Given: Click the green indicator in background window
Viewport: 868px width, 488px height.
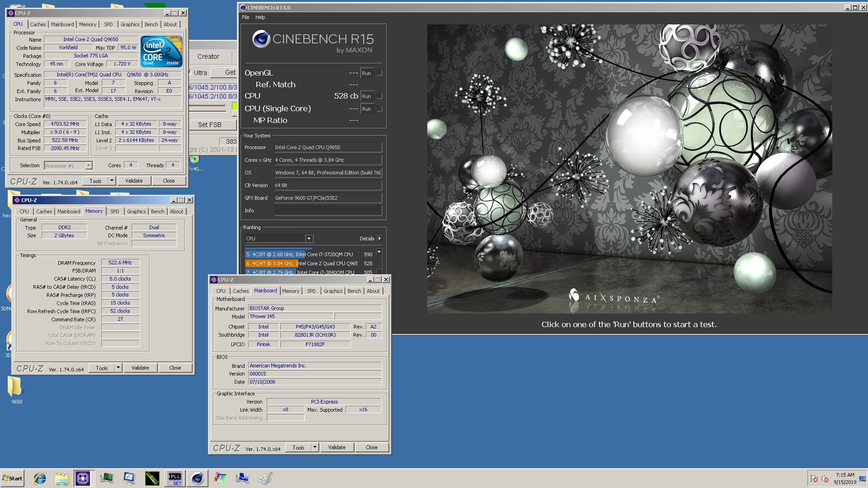Looking at the screenshot, I should click(234, 106).
